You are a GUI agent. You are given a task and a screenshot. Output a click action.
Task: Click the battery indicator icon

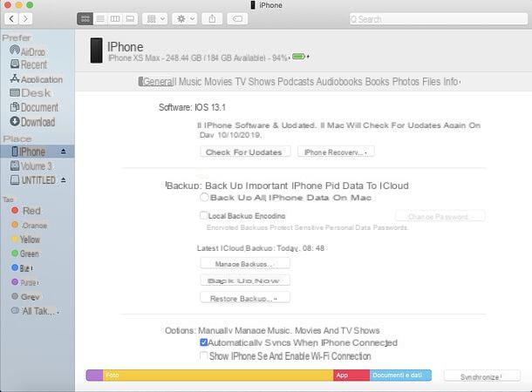pyautogui.click(x=298, y=57)
